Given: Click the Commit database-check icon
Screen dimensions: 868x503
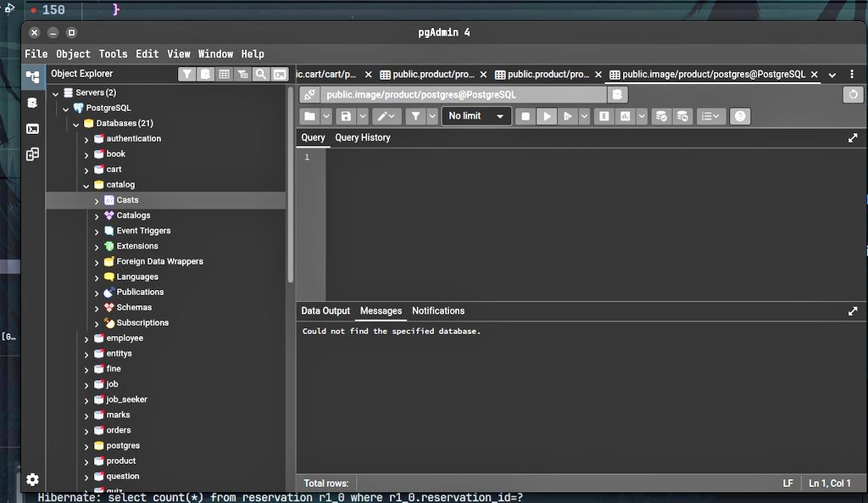Looking at the screenshot, I should click(661, 116).
